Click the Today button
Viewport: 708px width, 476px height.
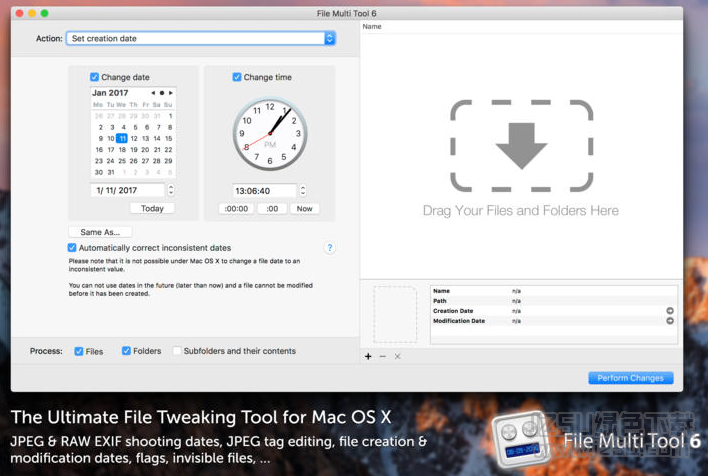tap(152, 209)
